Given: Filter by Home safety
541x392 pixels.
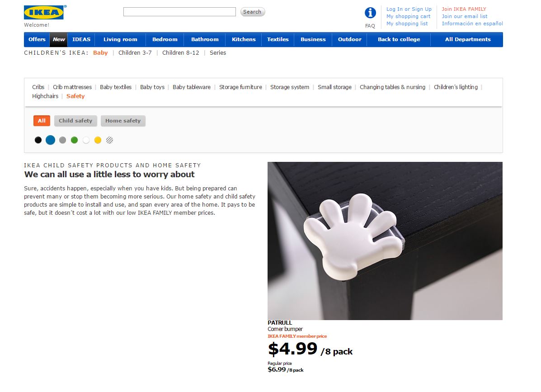Looking at the screenshot, I should [123, 121].
